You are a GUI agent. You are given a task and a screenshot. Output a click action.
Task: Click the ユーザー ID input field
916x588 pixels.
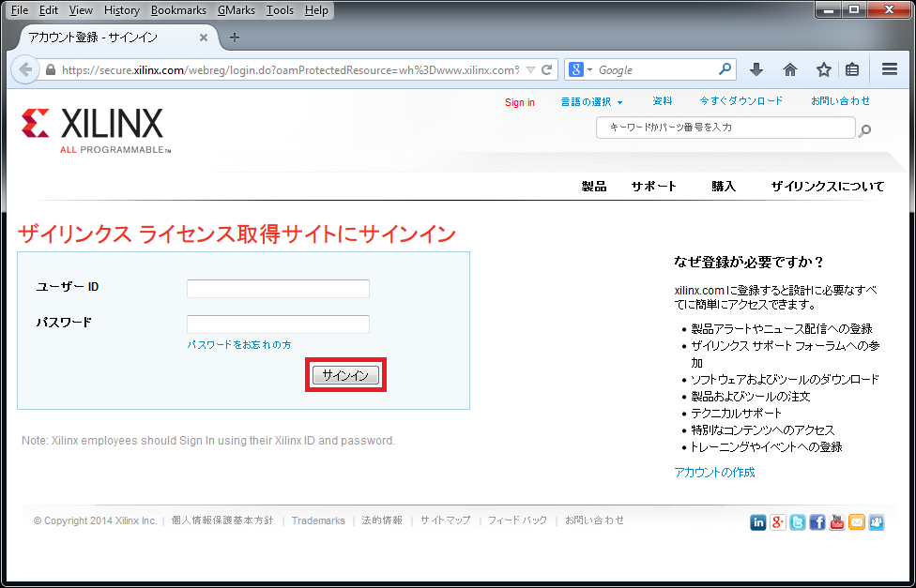[278, 289]
